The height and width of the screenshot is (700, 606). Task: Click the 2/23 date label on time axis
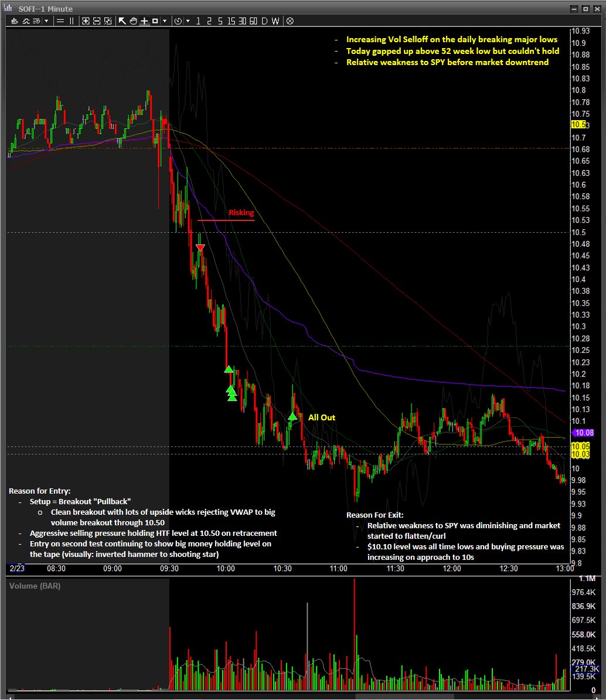17,568
